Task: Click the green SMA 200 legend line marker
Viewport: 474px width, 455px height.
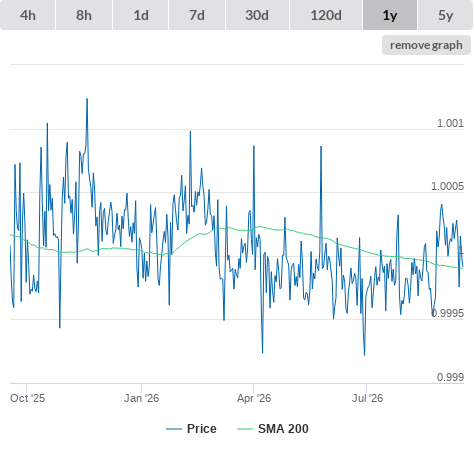Action: click(x=245, y=429)
